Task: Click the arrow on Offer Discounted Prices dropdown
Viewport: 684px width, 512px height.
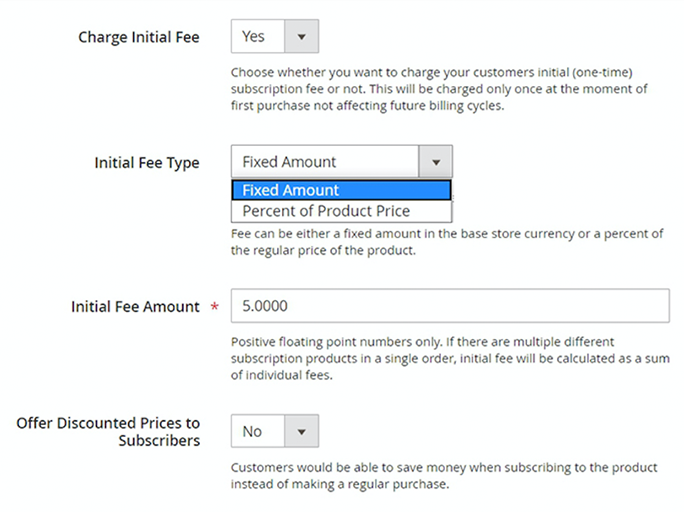Action: [302, 432]
